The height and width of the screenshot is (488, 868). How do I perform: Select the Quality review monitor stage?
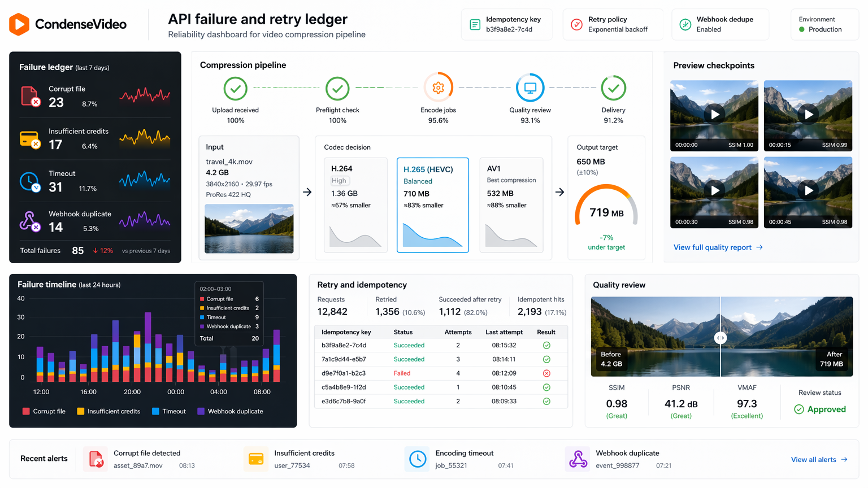coord(530,88)
